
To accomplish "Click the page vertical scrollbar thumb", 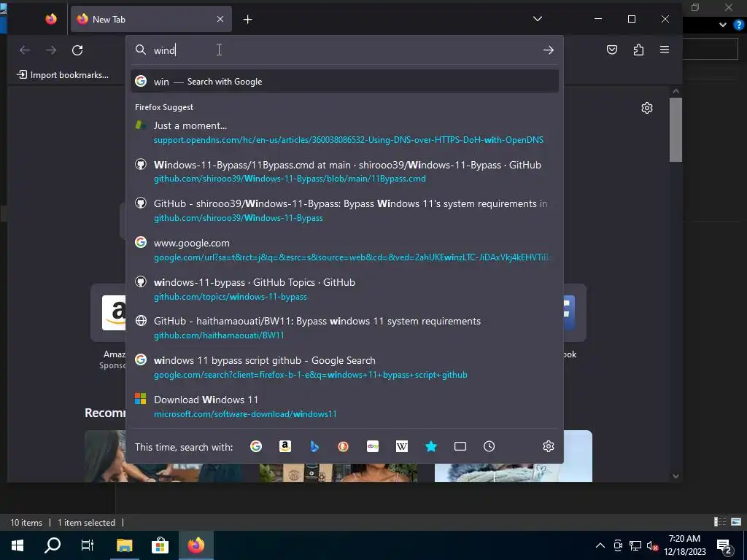I will tap(676, 130).
